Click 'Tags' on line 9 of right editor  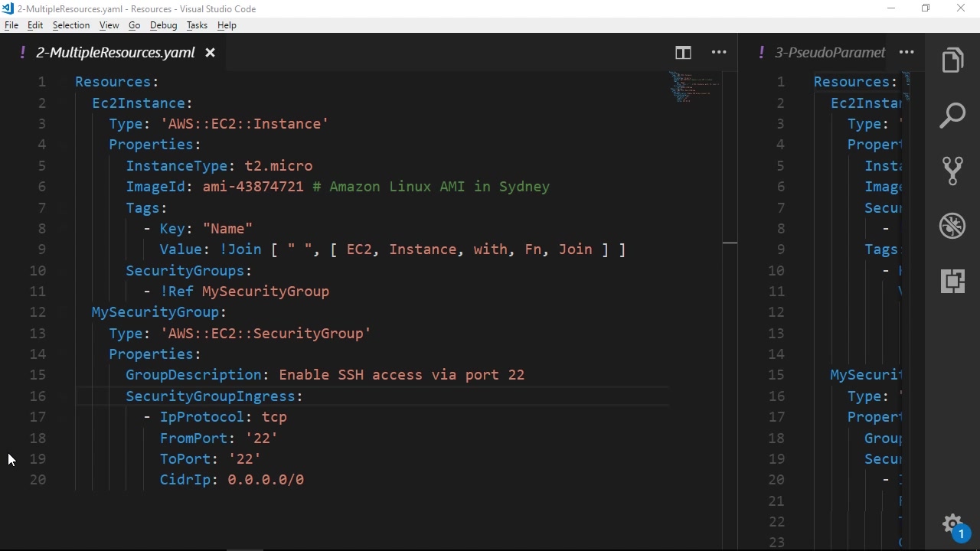click(881, 249)
